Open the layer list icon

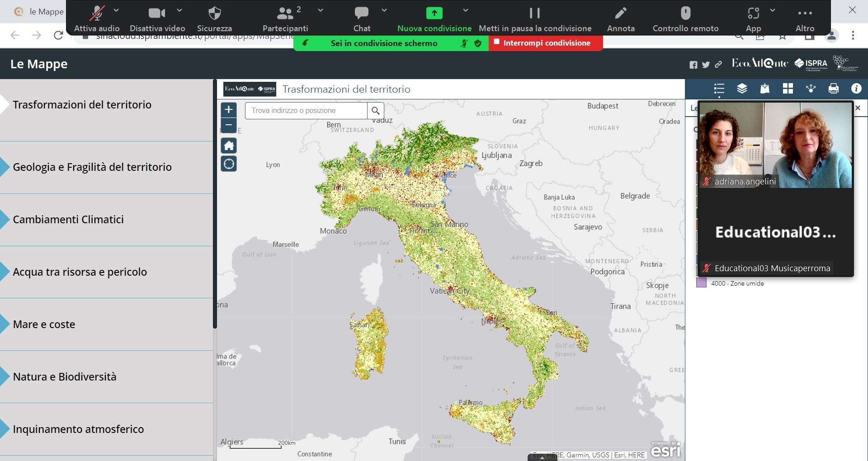click(x=742, y=89)
